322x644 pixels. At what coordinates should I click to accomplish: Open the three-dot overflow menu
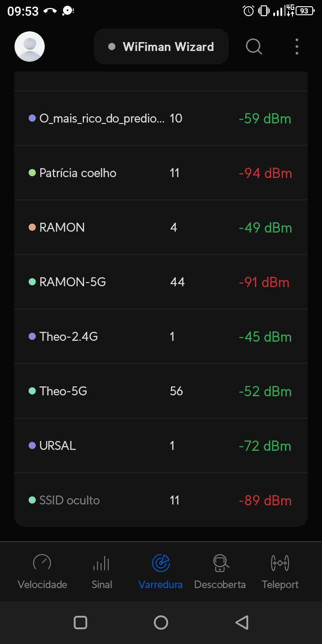pyautogui.click(x=297, y=47)
